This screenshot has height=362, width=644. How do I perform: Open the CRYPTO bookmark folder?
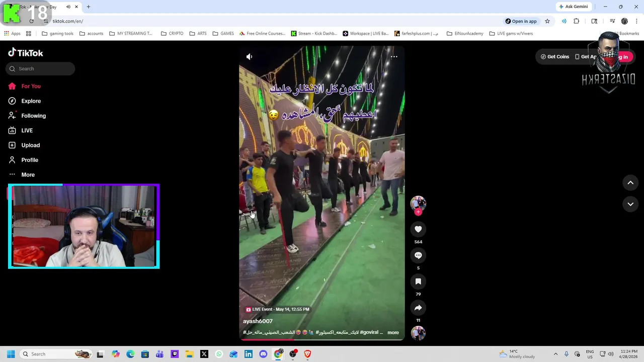point(172,34)
